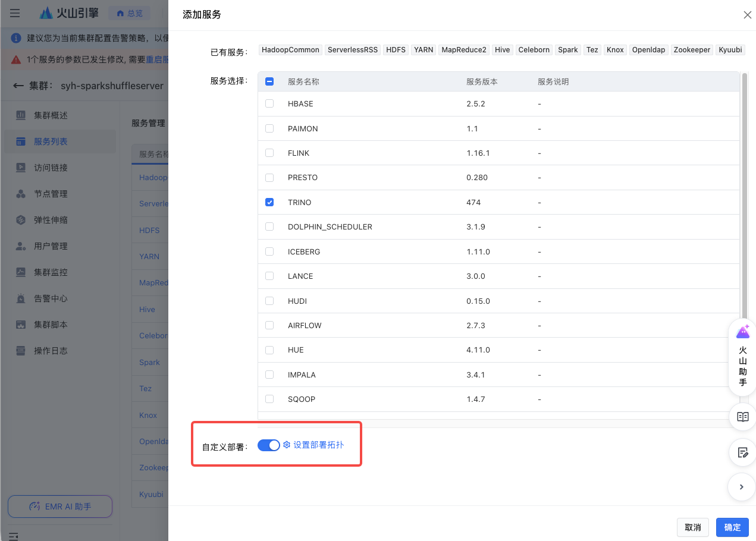
Task: Close the 添加服务 dialog
Action: point(747,15)
